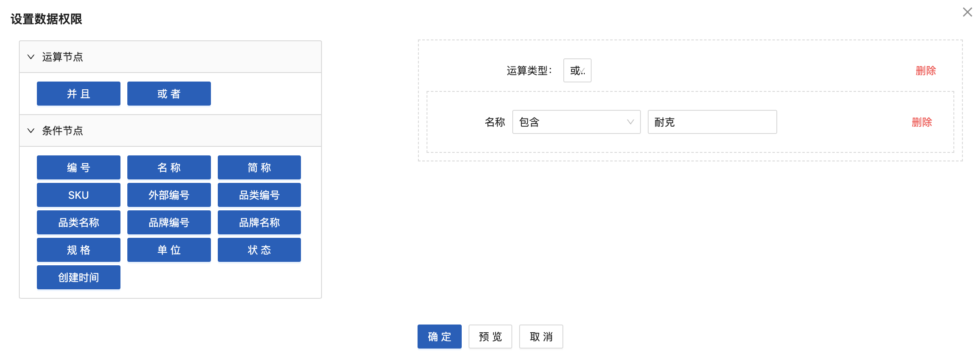Add the 编号 condition node
980x358 pixels.
pos(78,167)
